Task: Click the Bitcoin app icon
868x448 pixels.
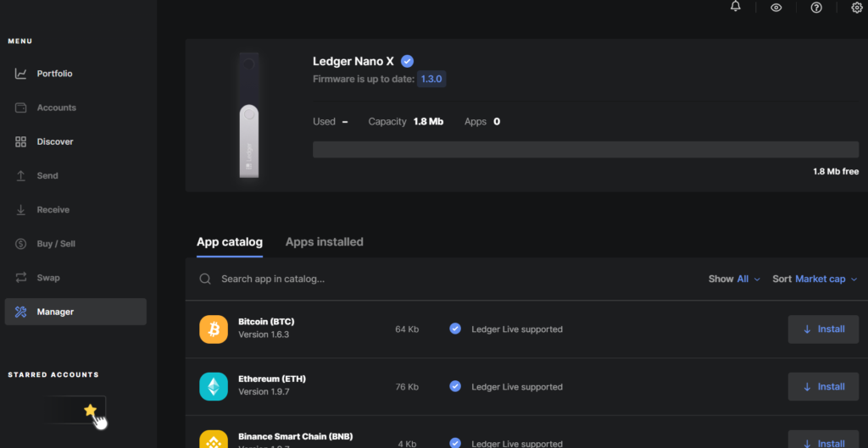Action: [214, 329]
